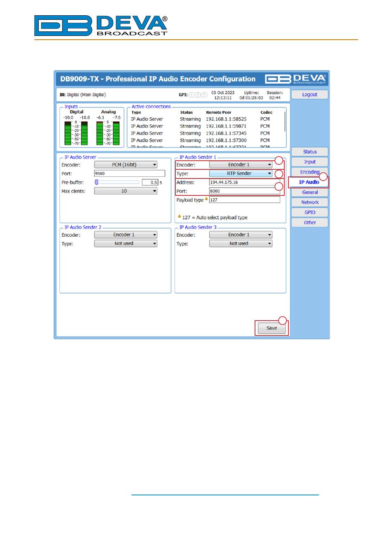Click the Sender 1 Port field
Image resolution: width=392 pixels, height=559 pixels.
pyautogui.click(x=245, y=191)
